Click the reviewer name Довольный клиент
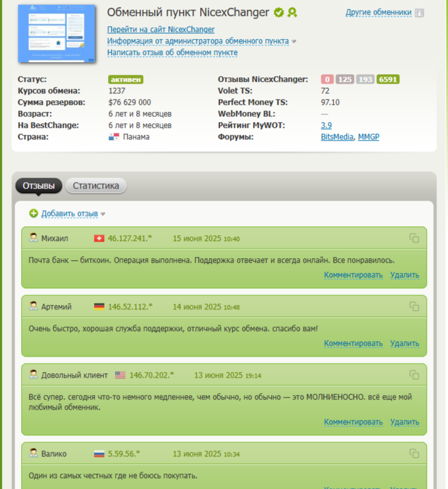 [75, 375]
